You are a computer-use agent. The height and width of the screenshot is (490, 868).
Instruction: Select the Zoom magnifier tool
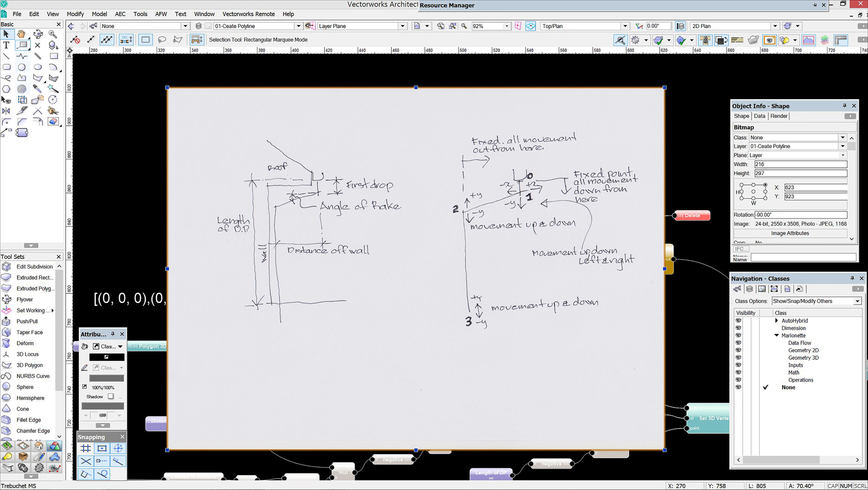pyautogui.click(x=53, y=34)
